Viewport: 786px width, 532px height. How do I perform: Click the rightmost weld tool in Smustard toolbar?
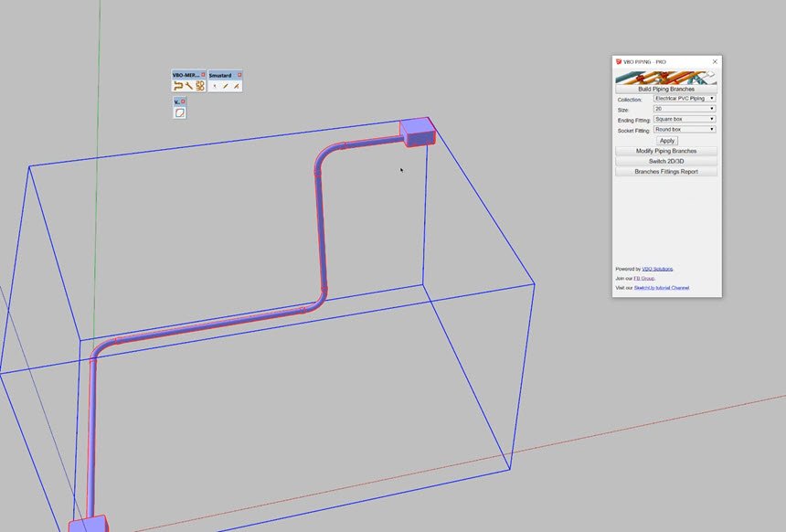coord(237,86)
